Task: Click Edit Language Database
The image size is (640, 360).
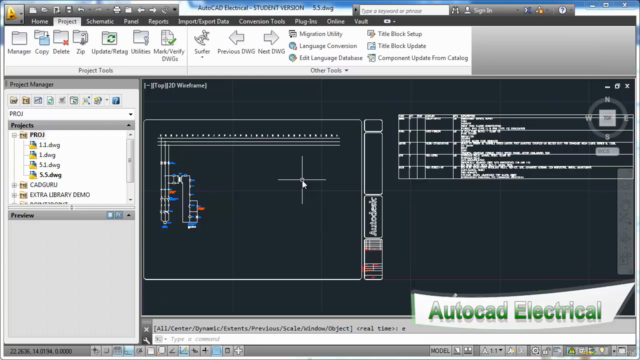Action: pos(326,58)
